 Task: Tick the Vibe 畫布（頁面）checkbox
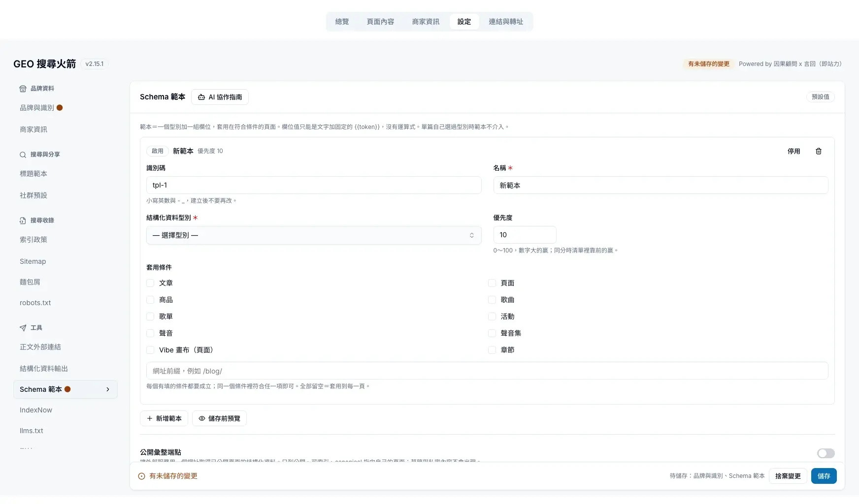[x=150, y=350]
